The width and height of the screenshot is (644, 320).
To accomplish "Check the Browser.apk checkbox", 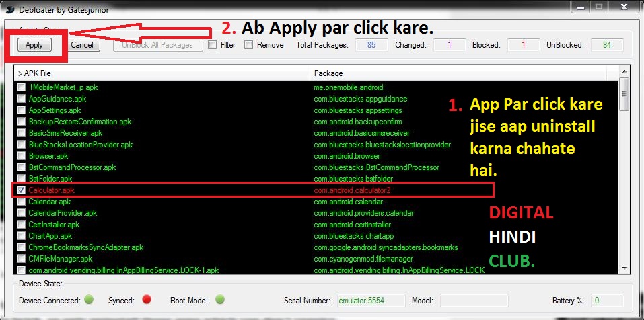I will tap(21, 156).
